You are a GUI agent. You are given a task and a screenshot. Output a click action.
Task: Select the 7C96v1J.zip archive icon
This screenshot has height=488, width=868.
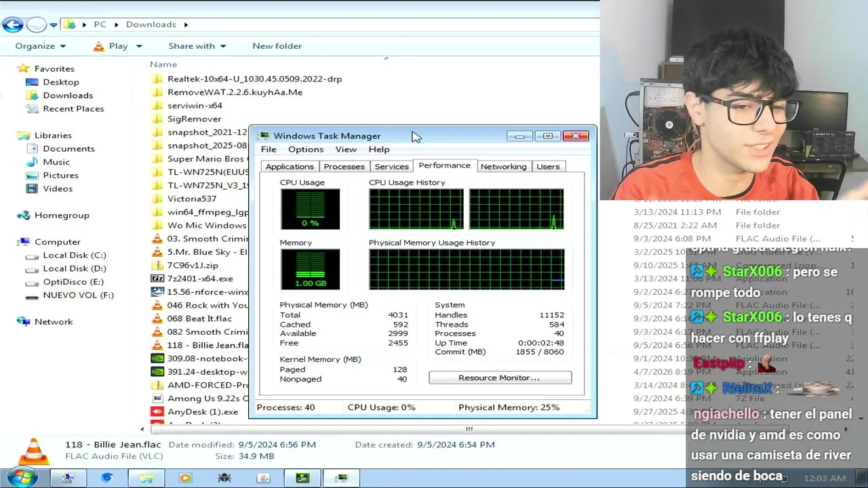point(157,265)
